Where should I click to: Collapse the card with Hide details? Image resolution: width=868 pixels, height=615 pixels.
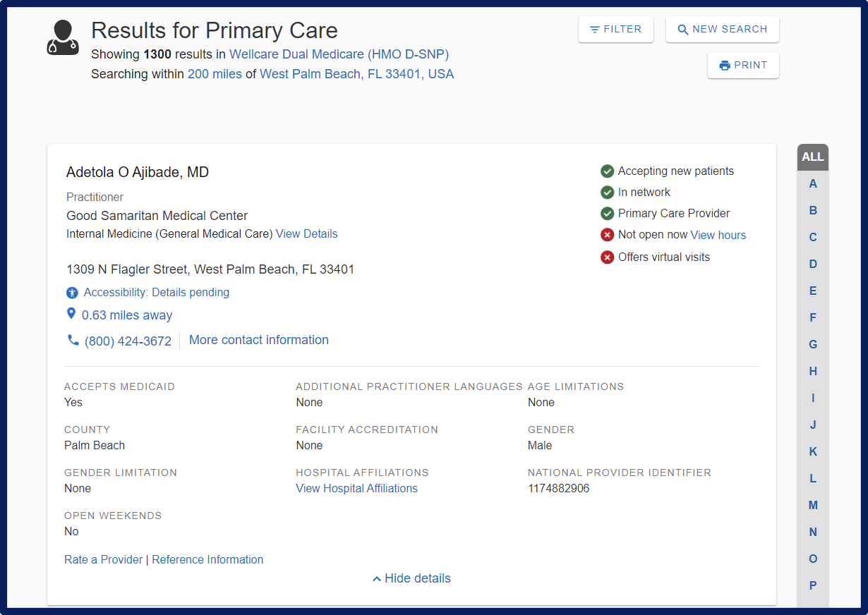click(411, 578)
